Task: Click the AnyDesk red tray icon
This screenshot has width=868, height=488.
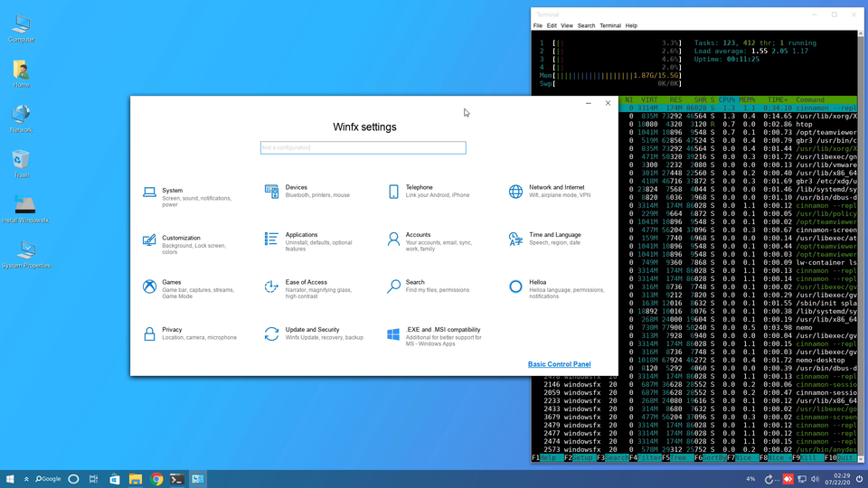Action: (x=788, y=479)
